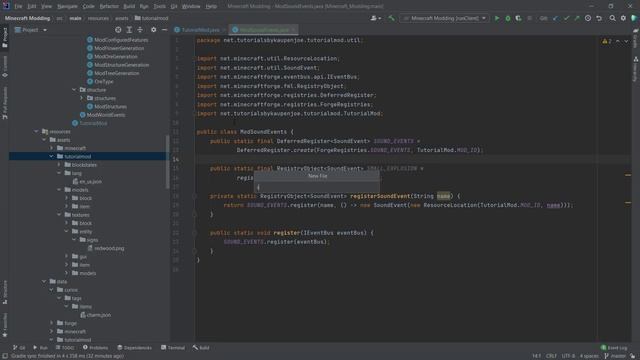Run with coverage using the shield icon

pyautogui.click(x=518, y=18)
